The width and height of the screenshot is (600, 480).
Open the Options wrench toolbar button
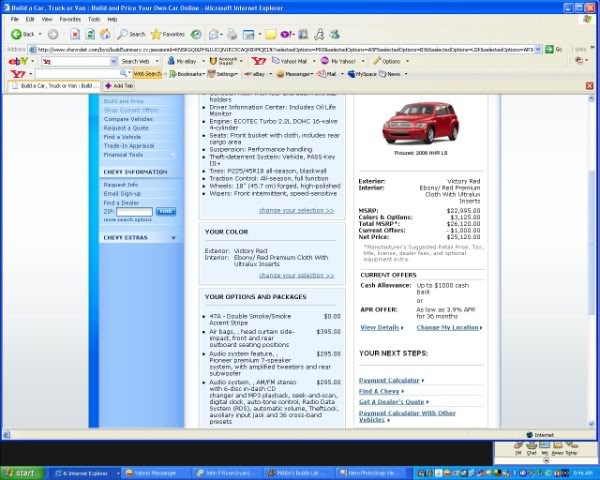coord(386,61)
